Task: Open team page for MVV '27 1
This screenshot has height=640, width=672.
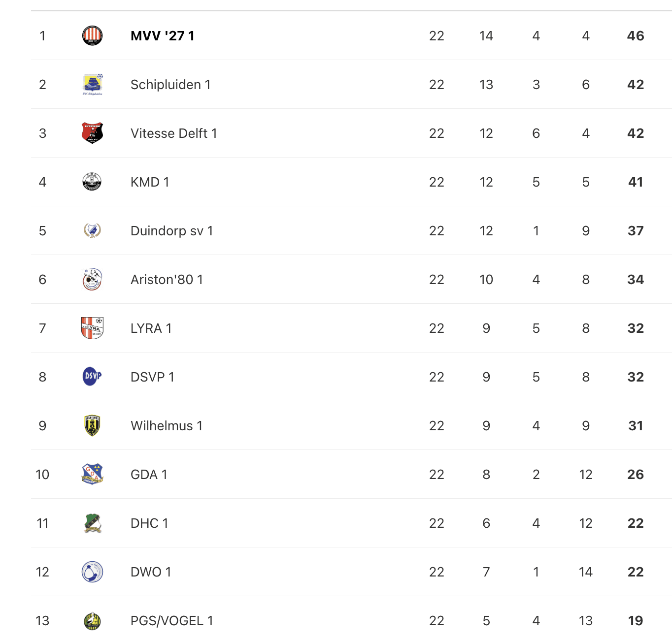Action: [x=163, y=36]
